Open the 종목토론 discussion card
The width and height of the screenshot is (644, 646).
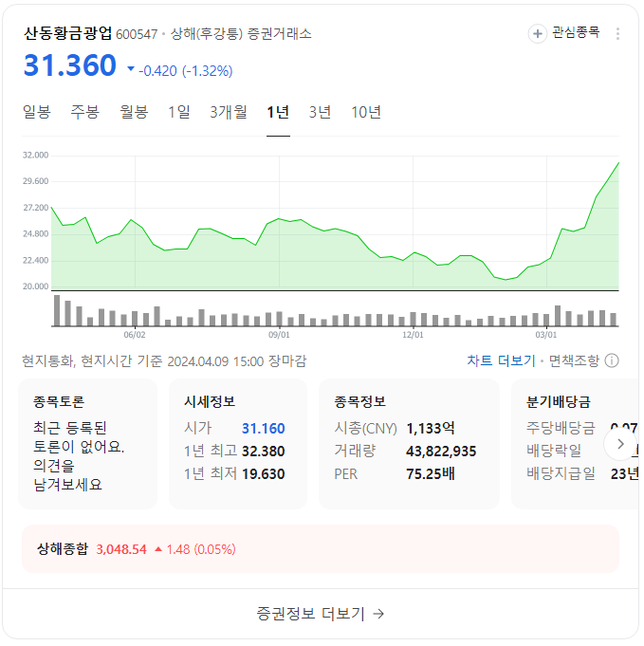(87, 444)
